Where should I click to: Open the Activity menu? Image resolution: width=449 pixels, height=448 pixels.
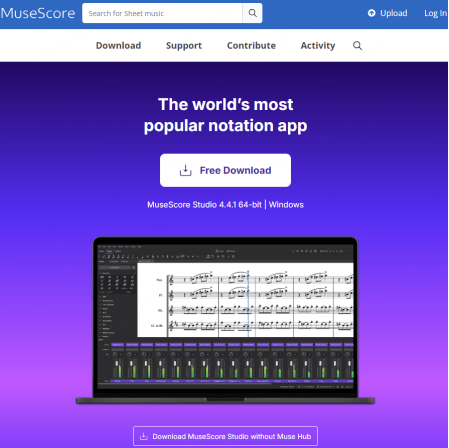[x=318, y=46]
